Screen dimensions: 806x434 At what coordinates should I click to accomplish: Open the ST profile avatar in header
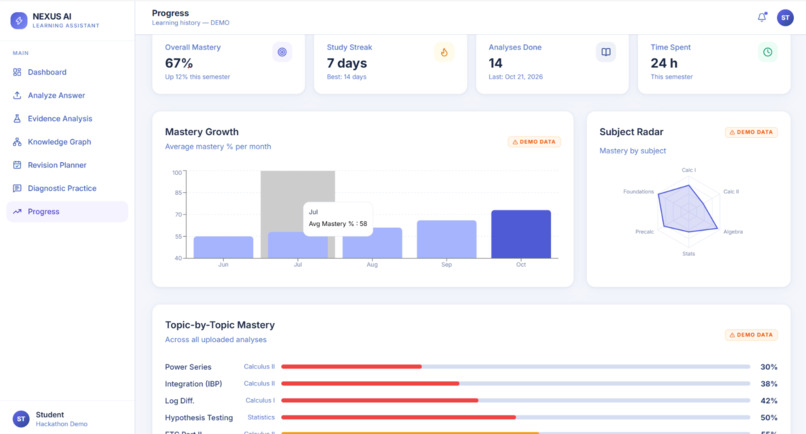[x=785, y=17]
